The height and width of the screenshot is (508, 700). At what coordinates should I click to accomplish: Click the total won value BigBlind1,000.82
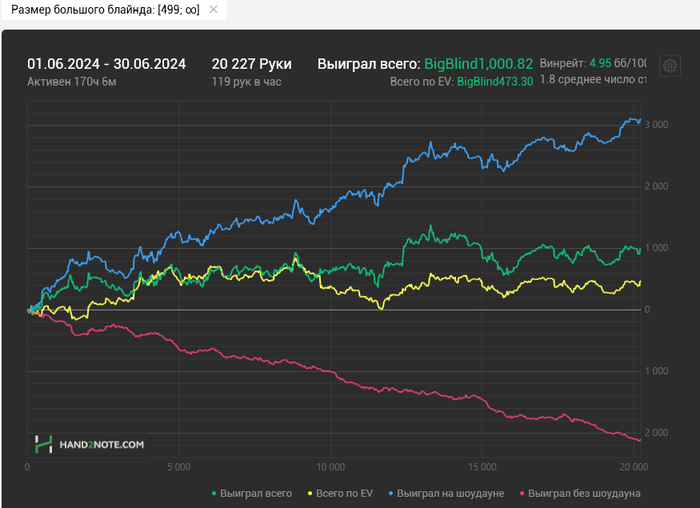[478, 64]
